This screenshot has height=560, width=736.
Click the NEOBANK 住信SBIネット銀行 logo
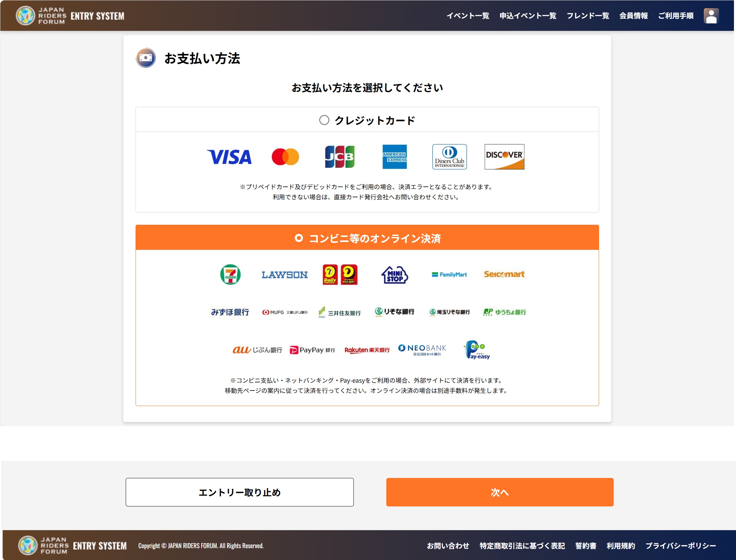pos(422,349)
